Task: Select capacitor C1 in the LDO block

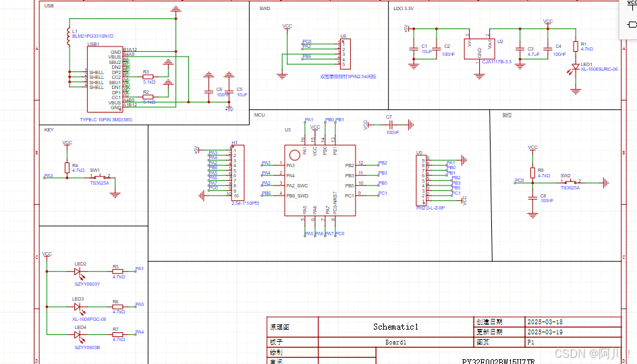Action: tap(414, 49)
